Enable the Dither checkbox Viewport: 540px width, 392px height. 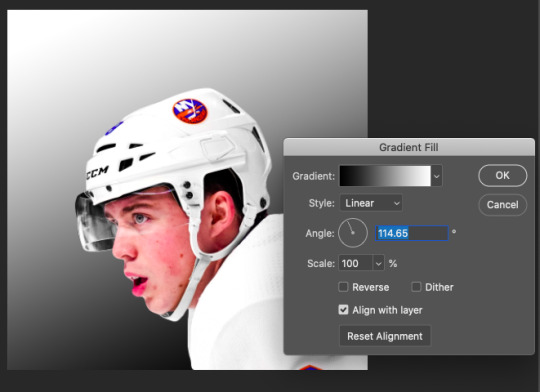coord(416,287)
